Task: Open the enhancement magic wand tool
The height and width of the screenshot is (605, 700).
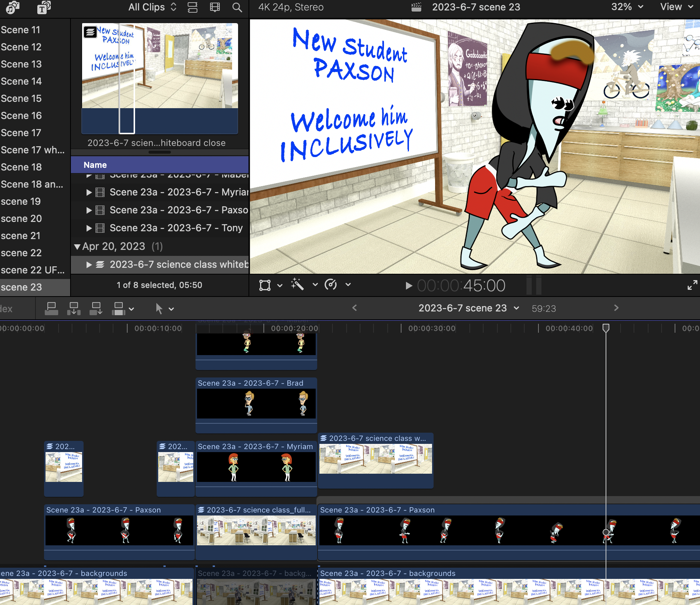Action: pos(297,285)
